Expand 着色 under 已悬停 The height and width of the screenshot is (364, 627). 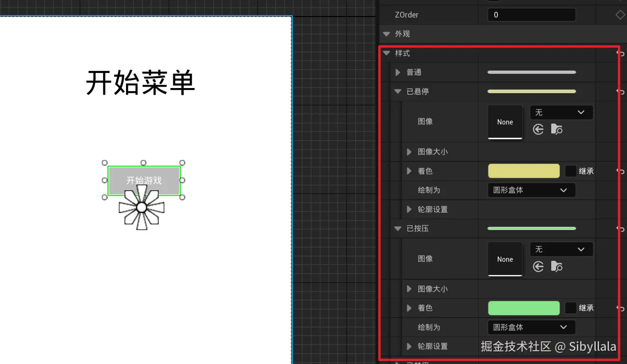(x=409, y=171)
